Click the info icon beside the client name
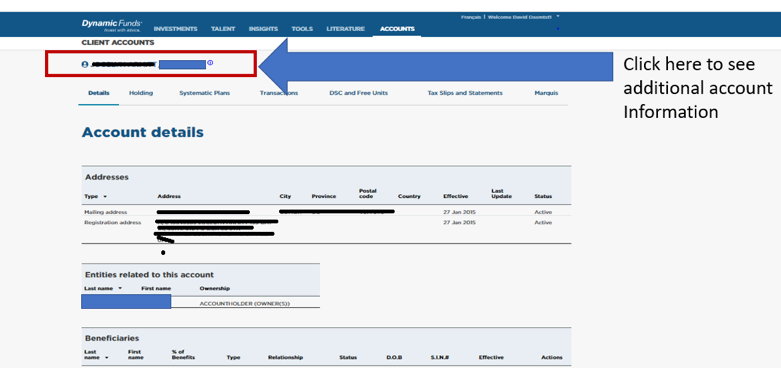This screenshot has width=781, height=368. click(x=210, y=63)
